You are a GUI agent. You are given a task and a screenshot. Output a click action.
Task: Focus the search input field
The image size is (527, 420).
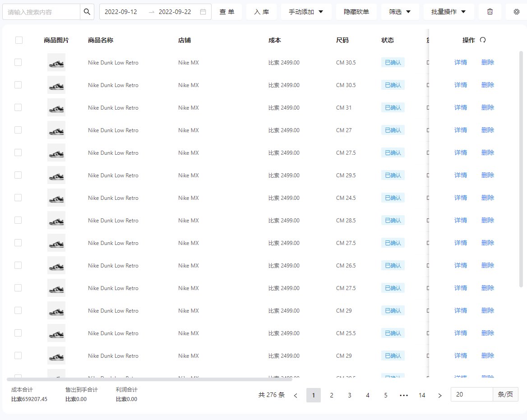click(42, 12)
